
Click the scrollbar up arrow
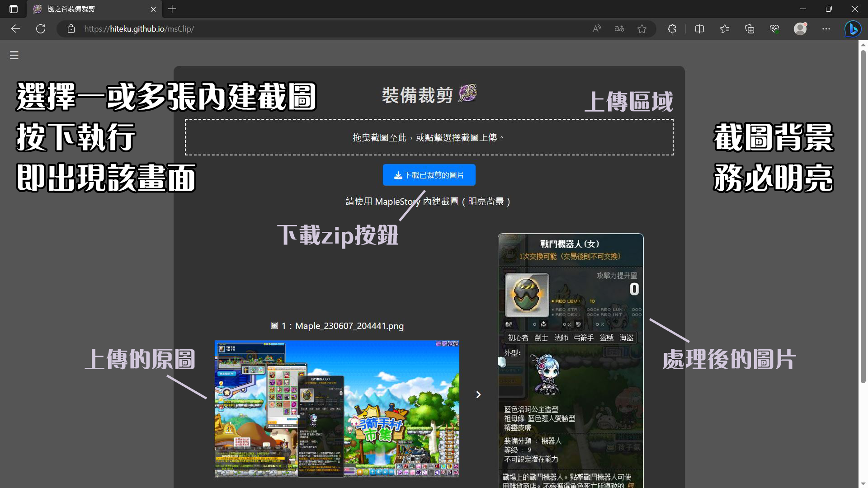click(x=863, y=45)
